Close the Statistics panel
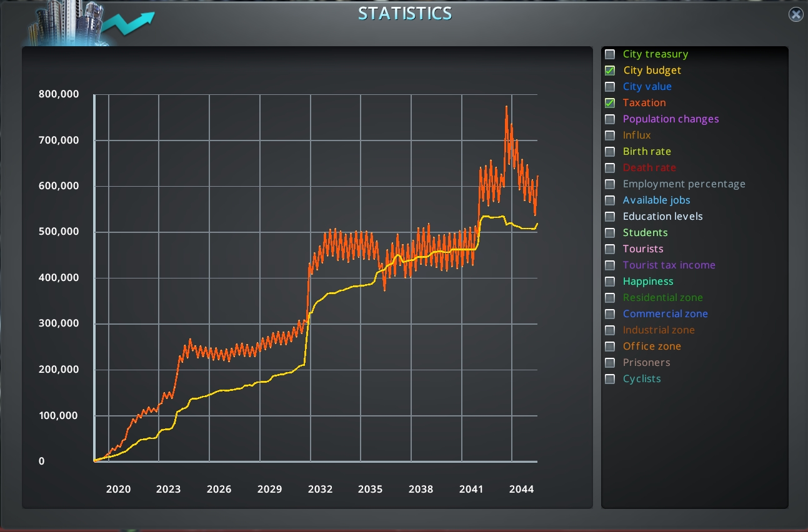 coord(796,15)
